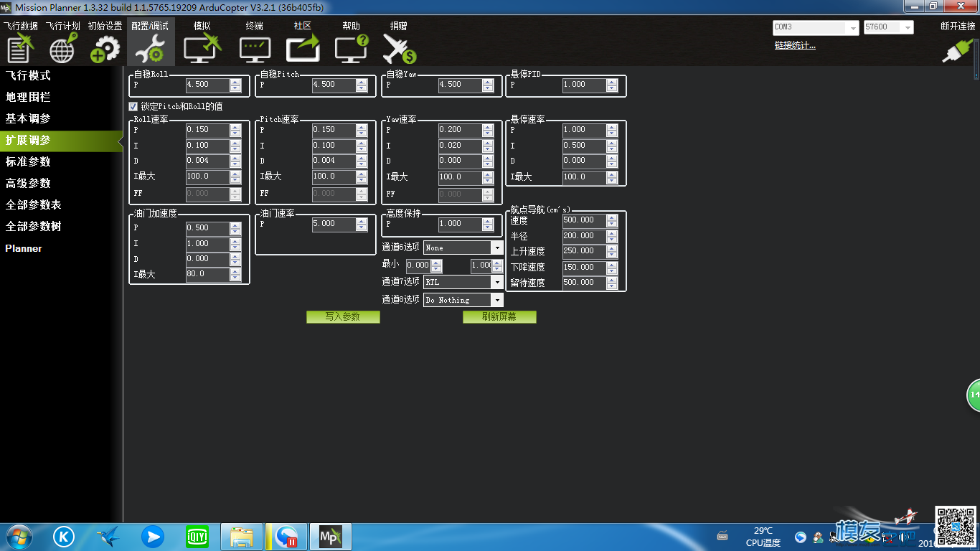Open the Mission Planner taskbar icon

tap(330, 537)
